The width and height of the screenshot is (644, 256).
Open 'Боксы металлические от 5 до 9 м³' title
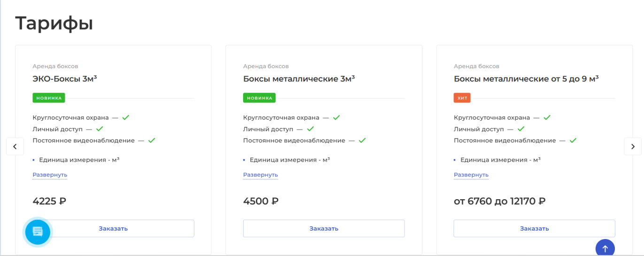(x=526, y=79)
